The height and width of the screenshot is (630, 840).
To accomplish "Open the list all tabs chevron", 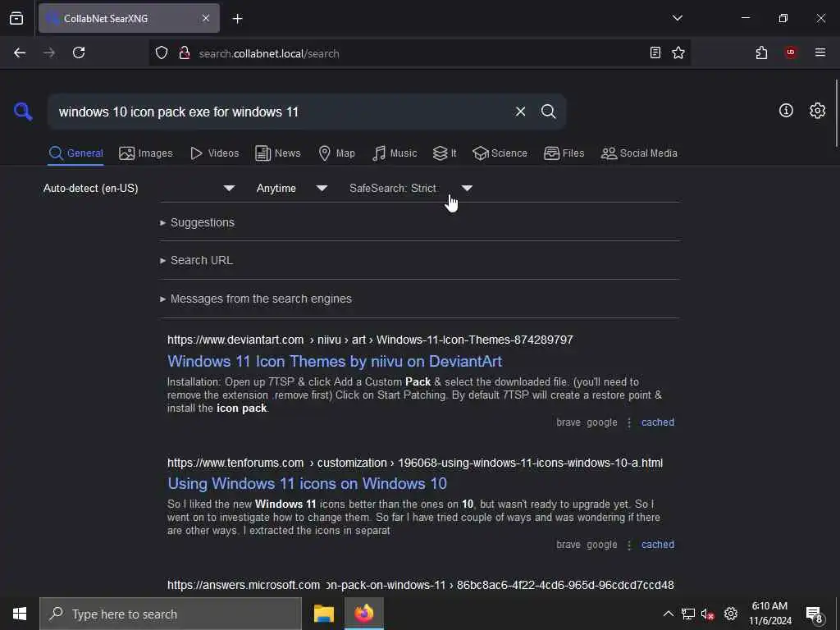I will pyautogui.click(x=677, y=18).
